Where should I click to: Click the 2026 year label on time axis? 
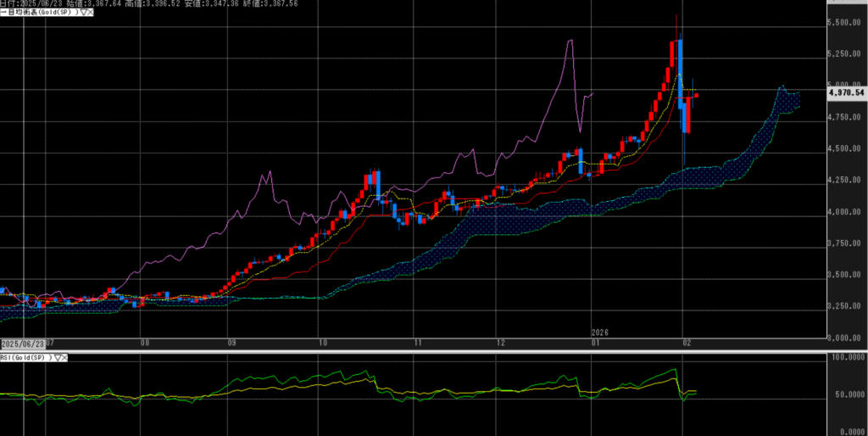coord(600,332)
